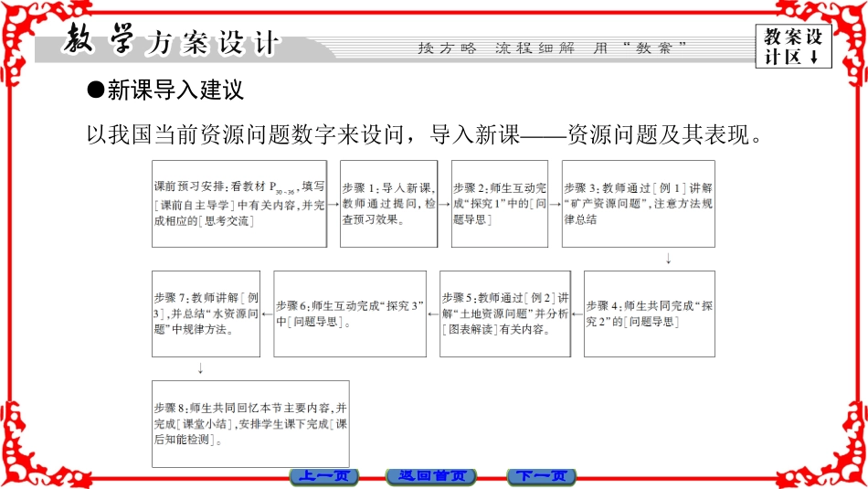Click the 步骤1 导入新课 flowchart box

click(388, 204)
